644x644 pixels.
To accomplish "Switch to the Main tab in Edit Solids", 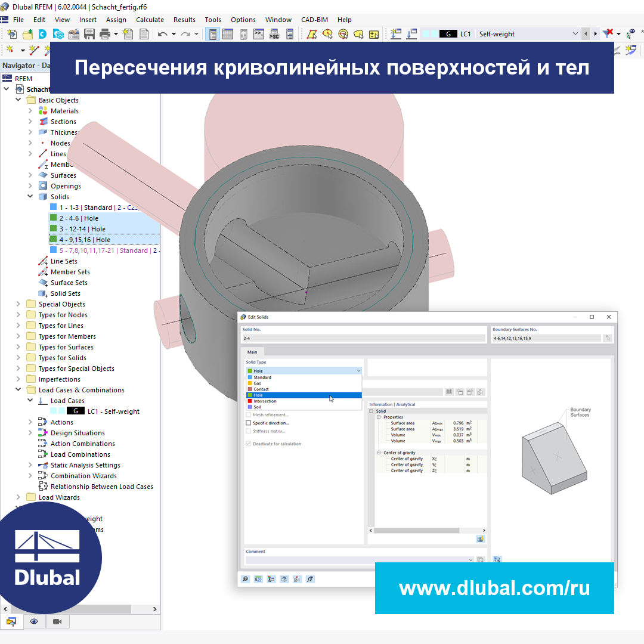I will click(x=253, y=352).
